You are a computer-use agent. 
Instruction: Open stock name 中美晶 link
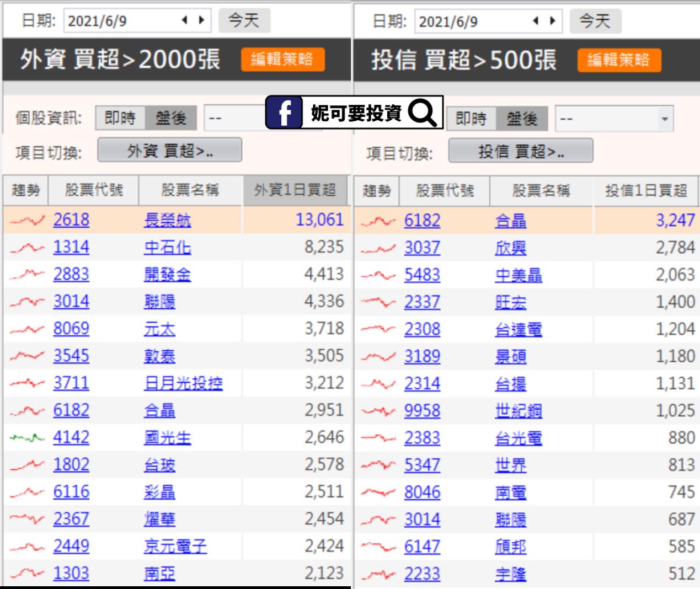click(519, 275)
